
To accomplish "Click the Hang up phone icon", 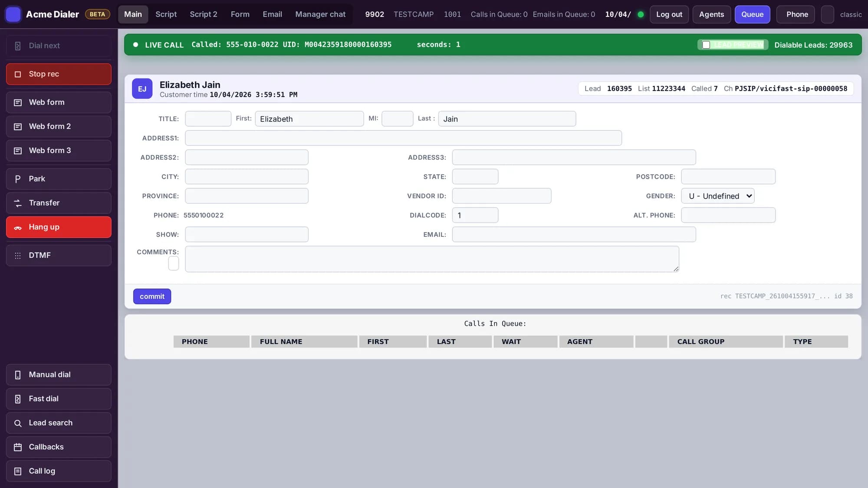I will tap(18, 227).
